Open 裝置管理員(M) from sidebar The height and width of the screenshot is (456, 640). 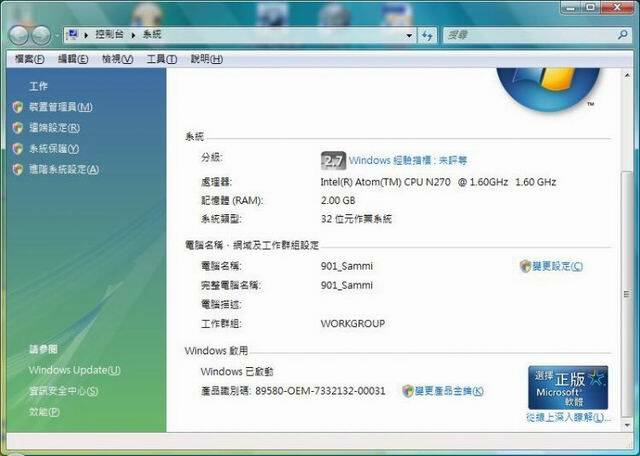[x=61, y=107]
